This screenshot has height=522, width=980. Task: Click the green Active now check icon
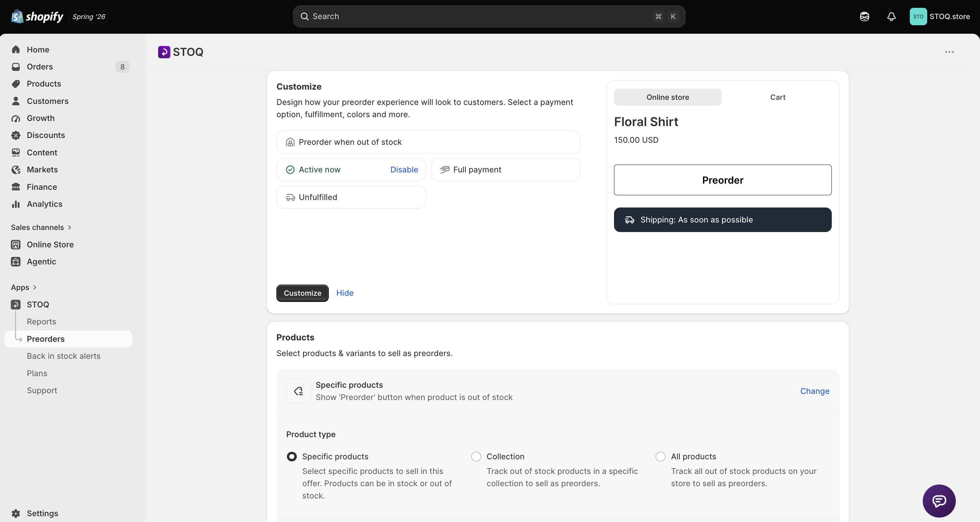(290, 170)
